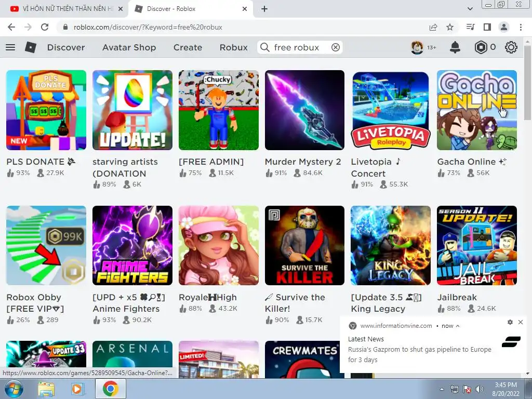Screen dimensions: 532x399
Task: Open the notifications bell
Action: point(455,47)
